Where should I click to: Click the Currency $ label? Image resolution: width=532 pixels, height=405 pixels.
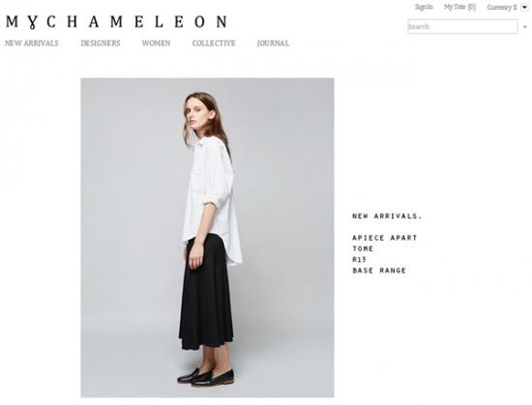[502, 7]
